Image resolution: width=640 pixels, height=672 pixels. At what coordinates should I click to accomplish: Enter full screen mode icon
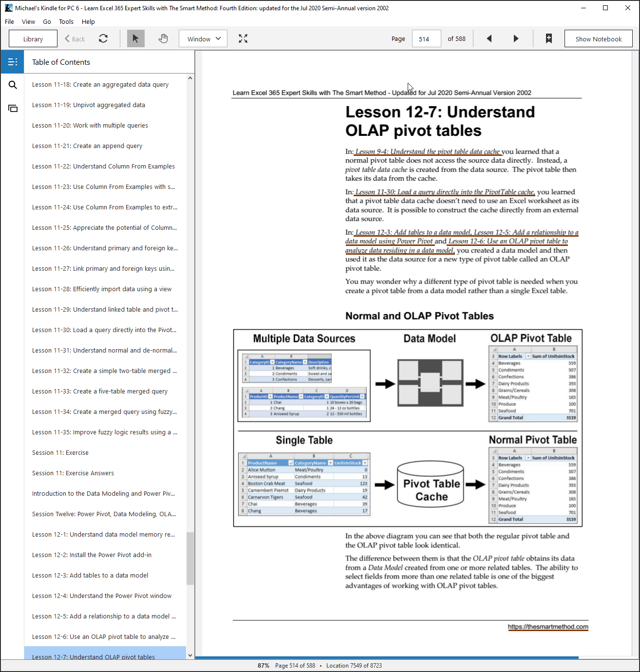pyautogui.click(x=243, y=38)
